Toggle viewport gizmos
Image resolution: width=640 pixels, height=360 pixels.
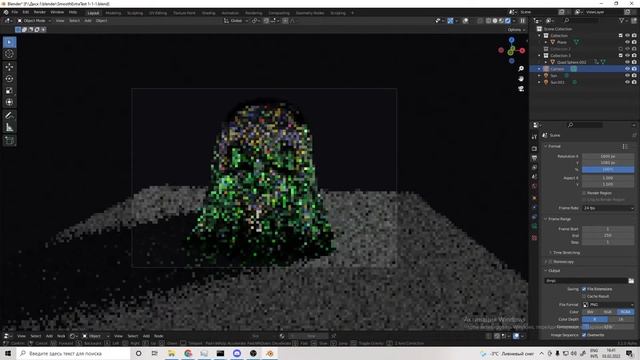pos(450,20)
